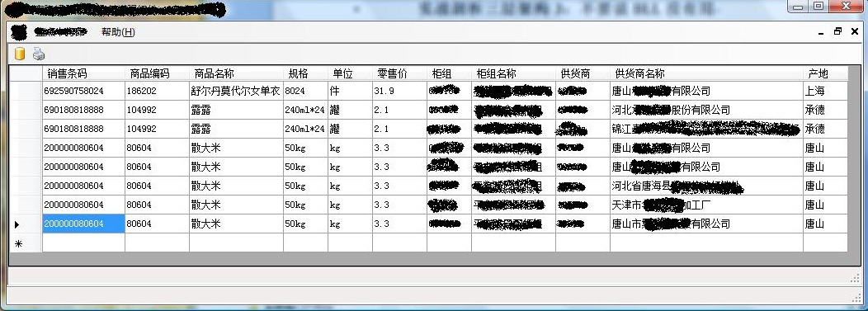Screen dimensions: 868x311
Task: Open the 帮助(H) menu
Action: (x=118, y=32)
